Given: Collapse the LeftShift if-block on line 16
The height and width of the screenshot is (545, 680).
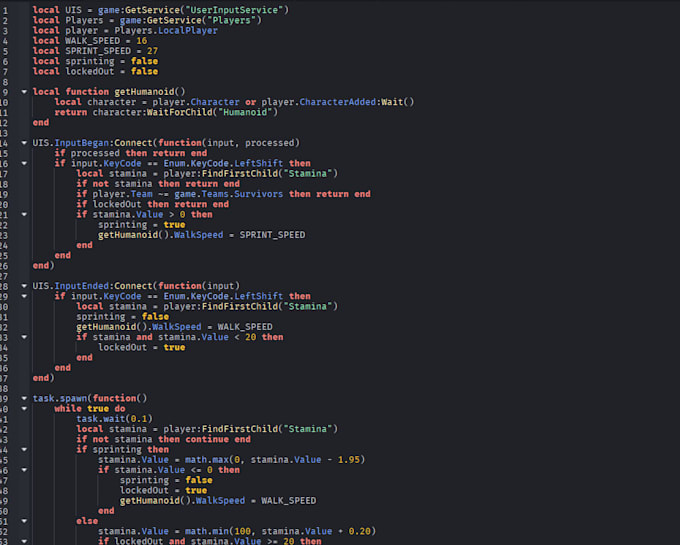Looking at the screenshot, I should pos(24,163).
